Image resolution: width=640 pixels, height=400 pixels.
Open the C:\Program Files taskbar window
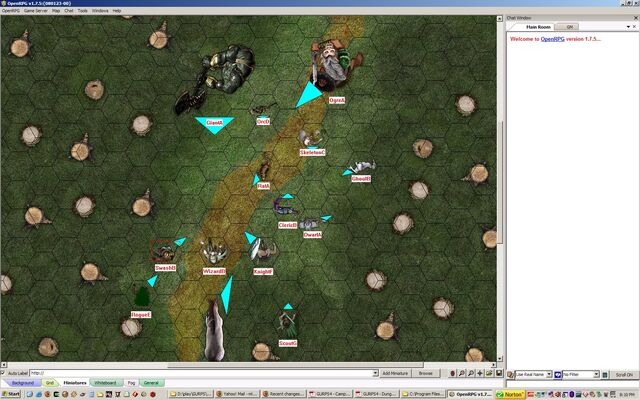(x=423, y=394)
